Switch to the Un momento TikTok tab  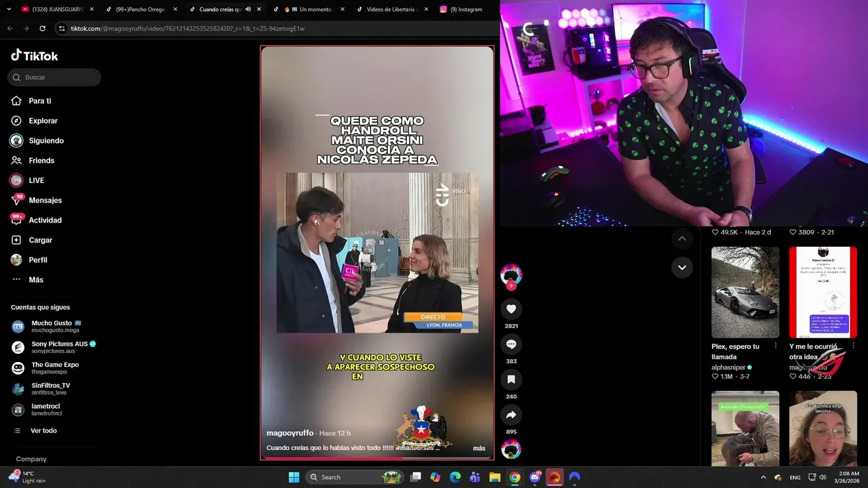(x=308, y=9)
